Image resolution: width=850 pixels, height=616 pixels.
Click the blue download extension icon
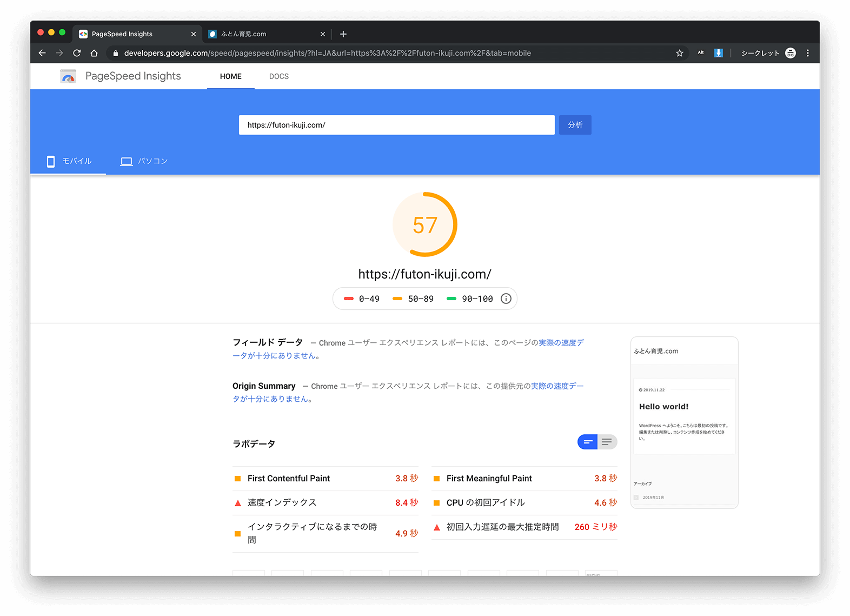718,53
